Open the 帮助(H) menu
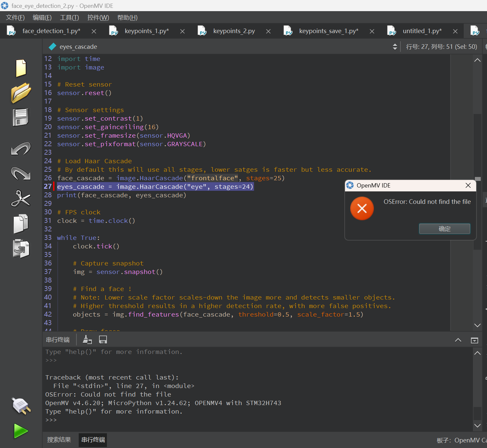The image size is (487, 448). point(127,17)
